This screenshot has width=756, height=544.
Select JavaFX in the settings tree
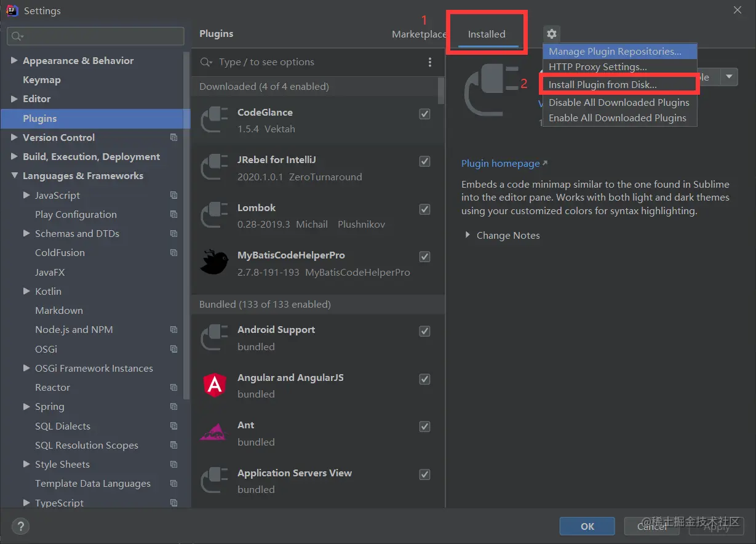tap(50, 272)
